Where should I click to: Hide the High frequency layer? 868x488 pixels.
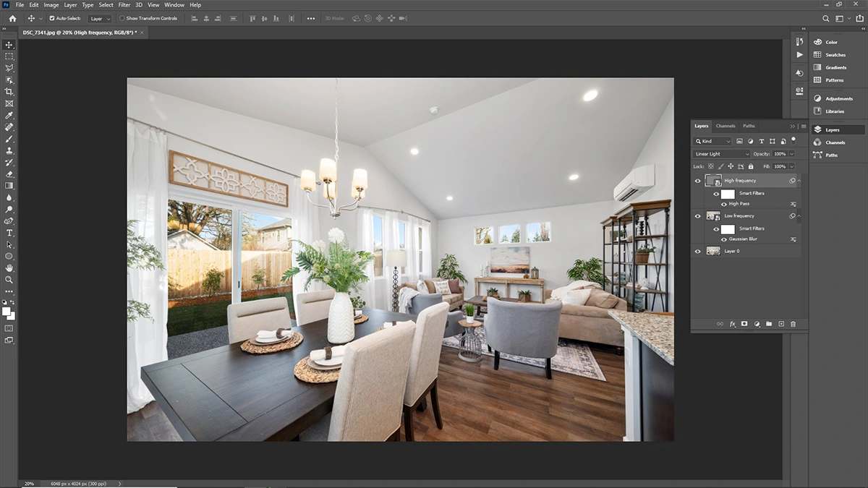click(697, 181)
